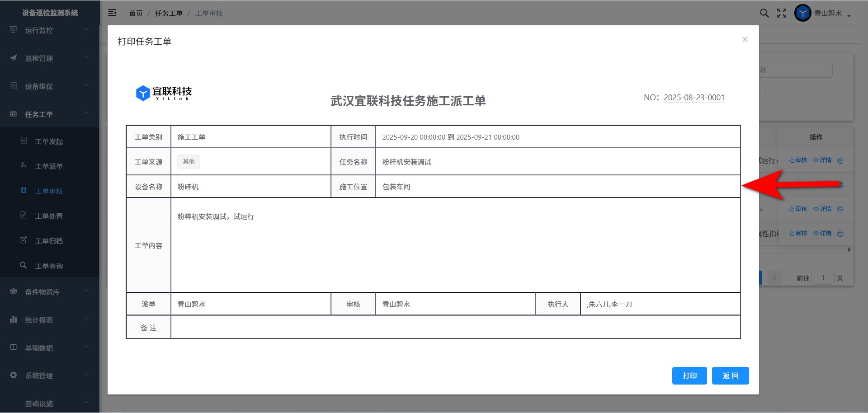Click the Yilink company logo in work order
This screenshot has width=868, height=413.
[x=164, y=93]
